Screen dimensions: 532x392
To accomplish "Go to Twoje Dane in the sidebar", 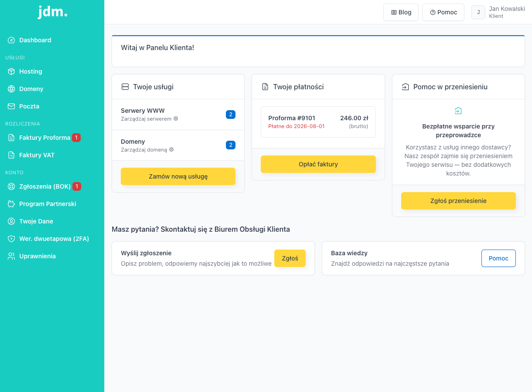I will 52,221.
